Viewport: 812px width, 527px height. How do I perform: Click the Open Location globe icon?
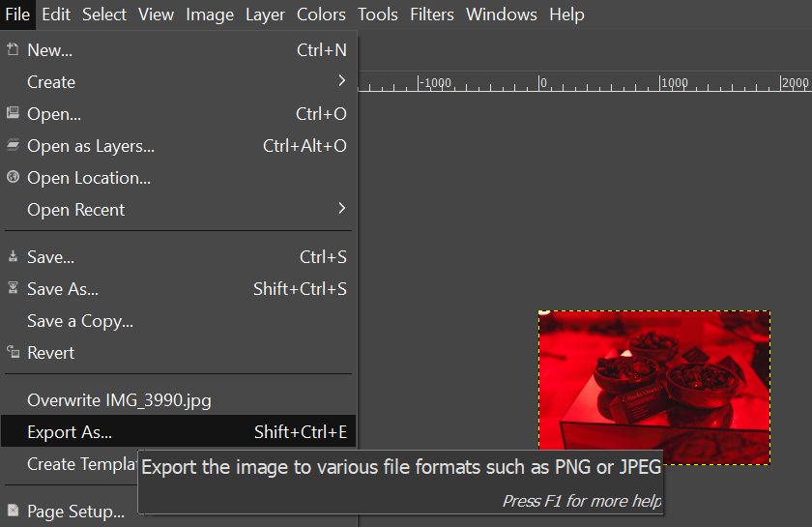point(13,178)
